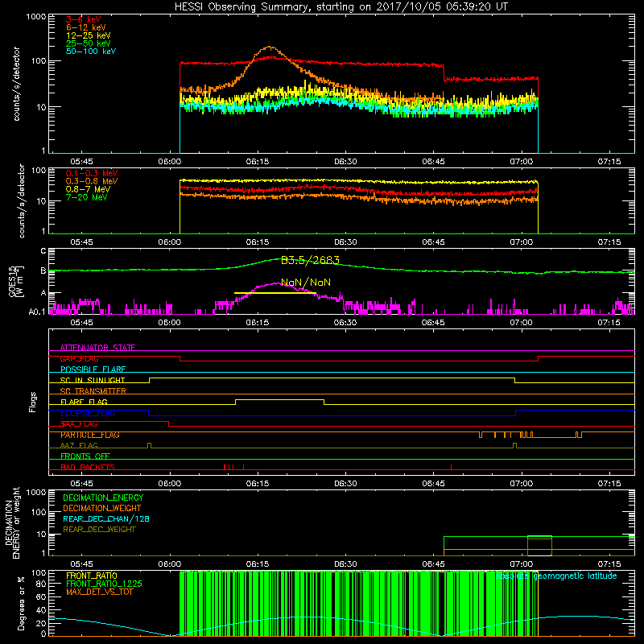Select the ECLIPSE_FLAG label

point(88,413)
